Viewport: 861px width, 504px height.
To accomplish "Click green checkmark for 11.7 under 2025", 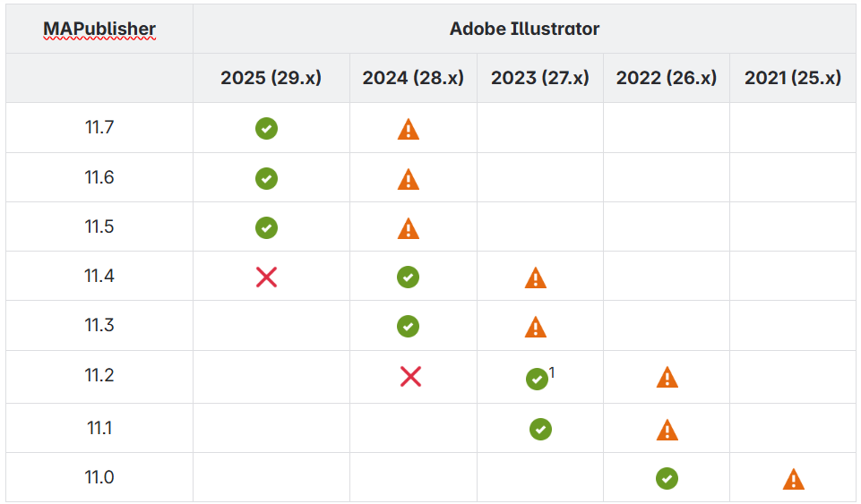I will [266, 128].
